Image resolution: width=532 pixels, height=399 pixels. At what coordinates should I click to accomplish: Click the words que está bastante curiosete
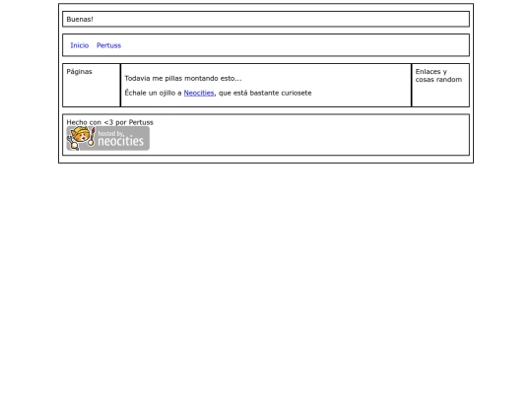[x=265, y=93]
